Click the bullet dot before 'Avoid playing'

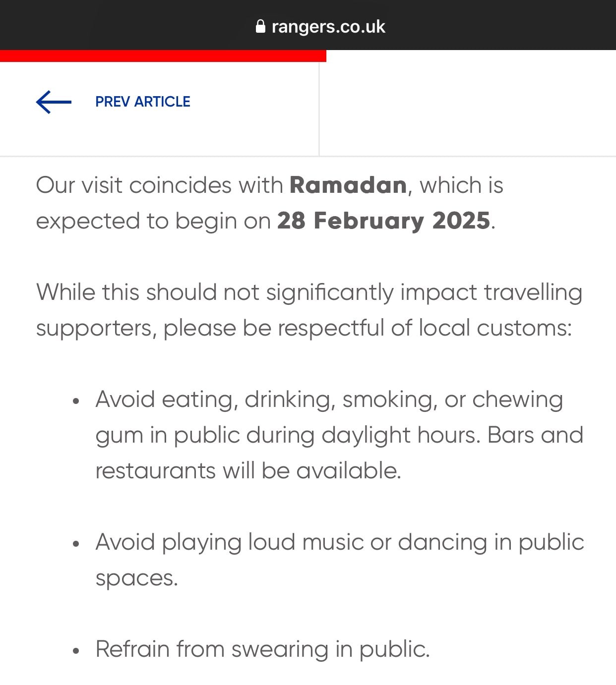click(76, 544)
